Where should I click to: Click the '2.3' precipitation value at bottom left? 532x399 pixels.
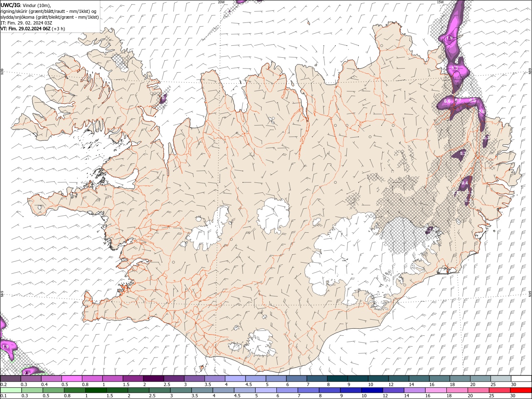[27, 372]
